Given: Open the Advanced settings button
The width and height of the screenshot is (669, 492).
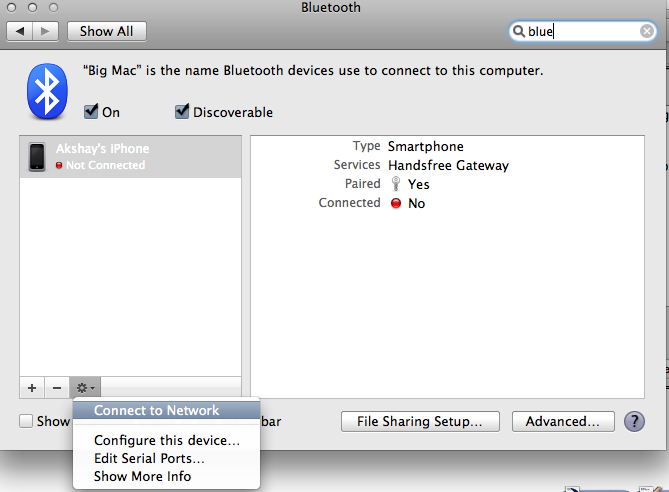Looking at the screenshot, I should (563, 422).
